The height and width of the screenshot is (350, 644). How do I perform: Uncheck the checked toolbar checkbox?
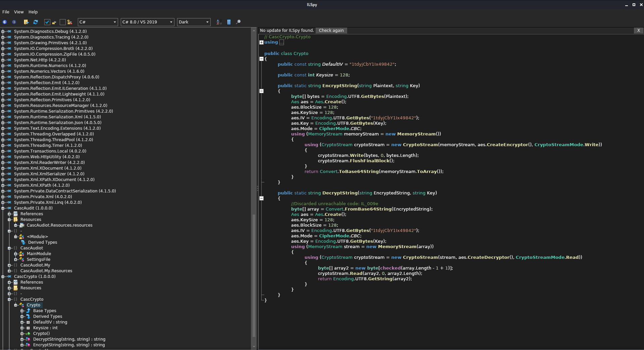click(x=47, y=22)
